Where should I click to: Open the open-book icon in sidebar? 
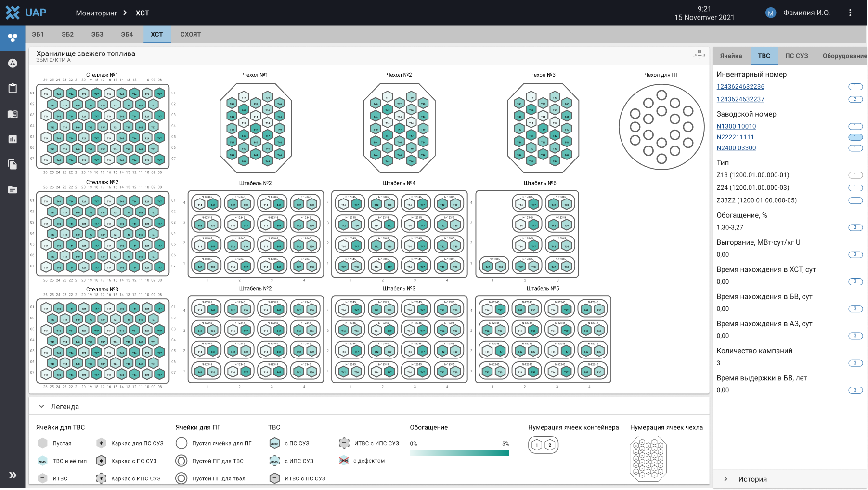13,114
